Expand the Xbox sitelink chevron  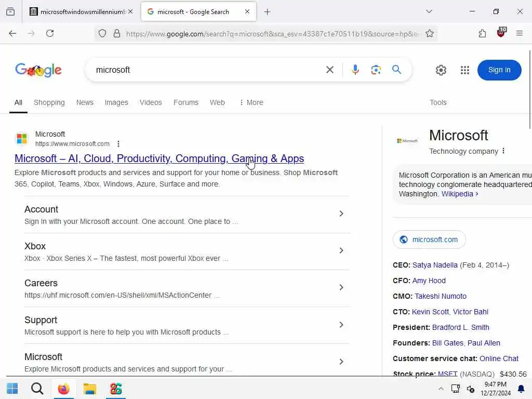(x=341, y=250)
